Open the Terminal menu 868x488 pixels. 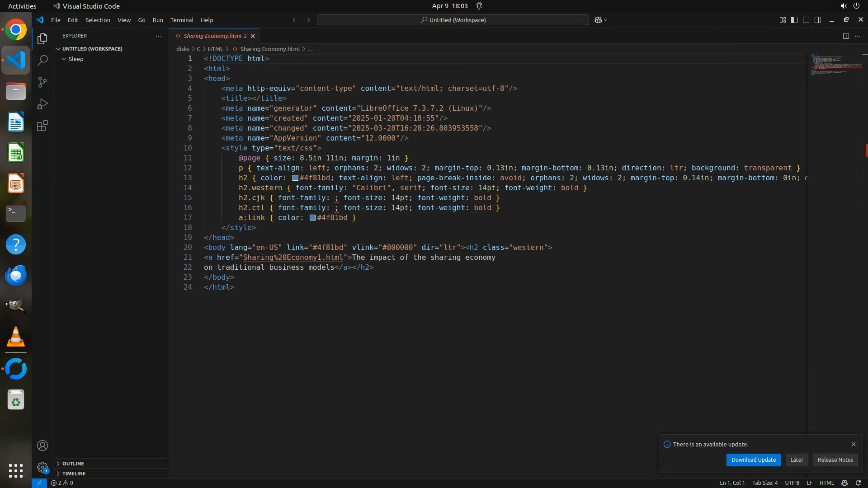point(182,20)
